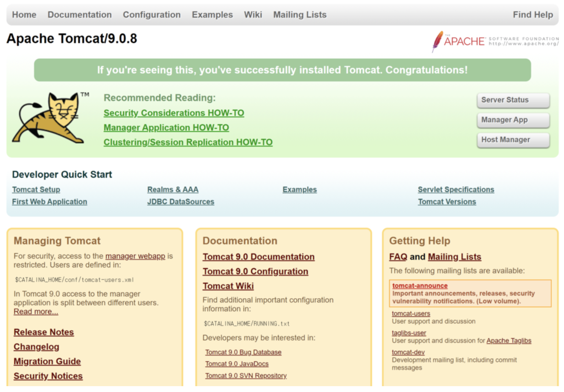Open the tomcat-announce mailing list link

coord(420,286)
